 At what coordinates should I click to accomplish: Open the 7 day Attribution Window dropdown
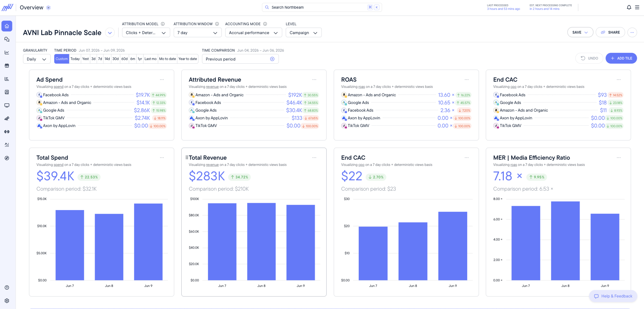[197, 33]
